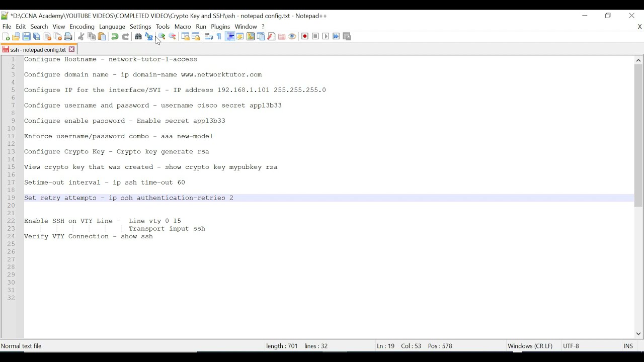Screen dimensions: 644x362
Task: Open the Function List icon
Action: [272, 37]
